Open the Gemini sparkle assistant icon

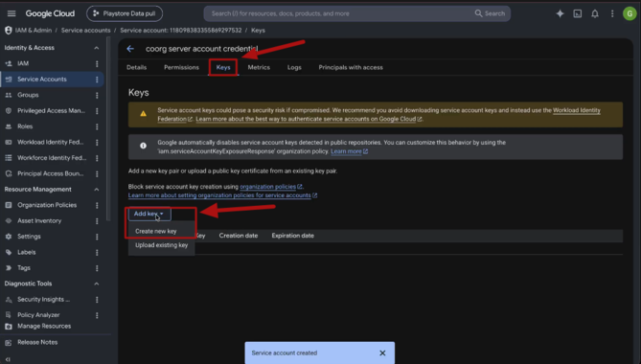[560, 13]
